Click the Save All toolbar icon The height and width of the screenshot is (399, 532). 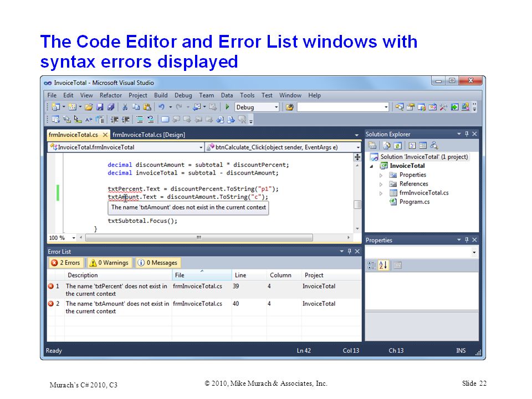(x=111, y=107)
